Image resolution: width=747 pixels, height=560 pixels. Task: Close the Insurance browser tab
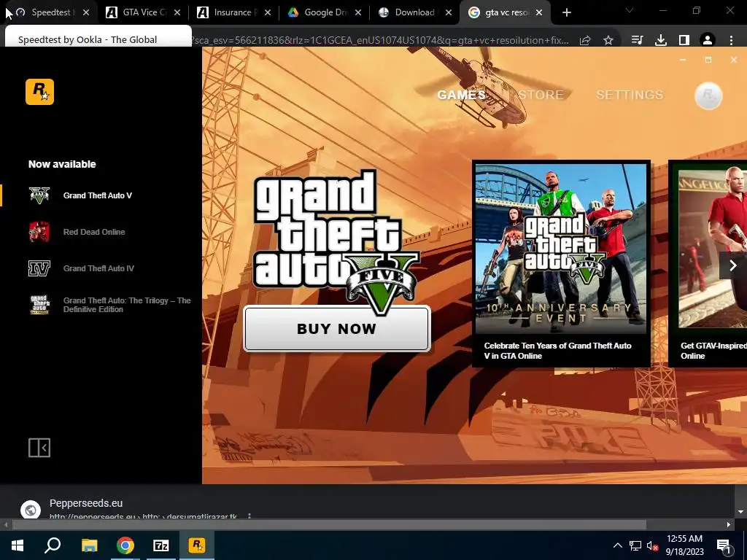[x=268, y=13]
